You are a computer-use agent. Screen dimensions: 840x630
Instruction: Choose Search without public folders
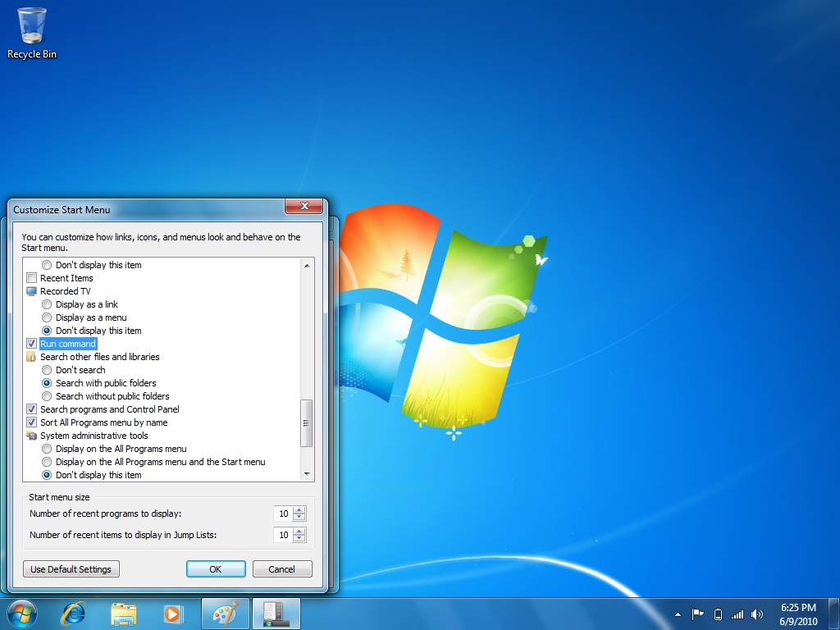point(47,396)
